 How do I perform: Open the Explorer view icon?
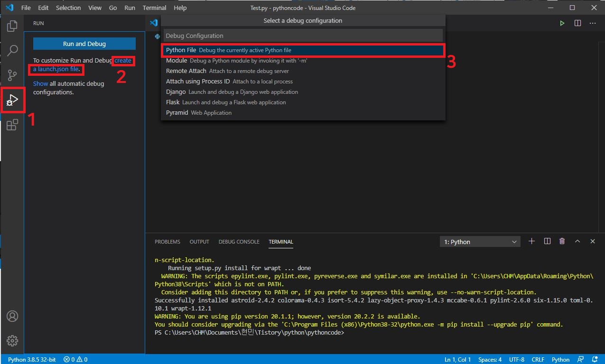pyautogui.click(x=12, y=26)
